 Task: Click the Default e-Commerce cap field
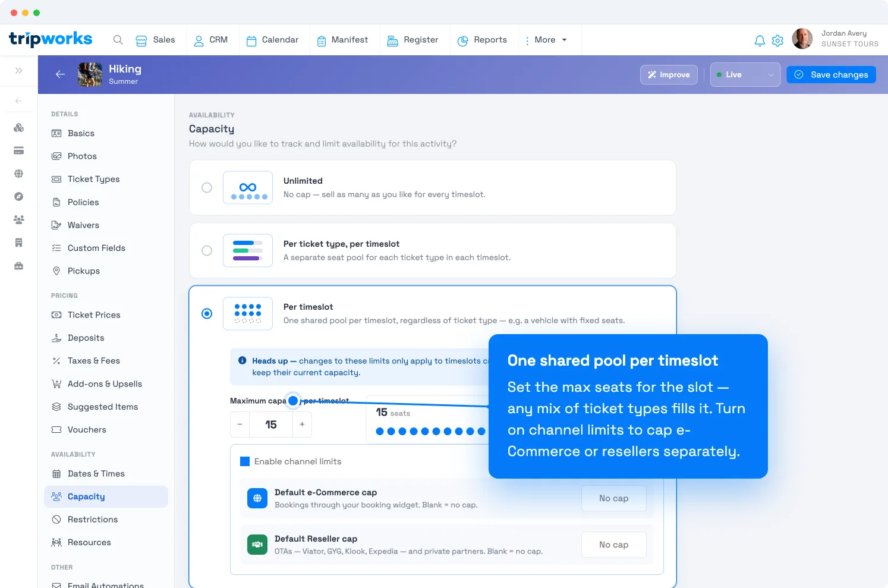tap(614, 498)
